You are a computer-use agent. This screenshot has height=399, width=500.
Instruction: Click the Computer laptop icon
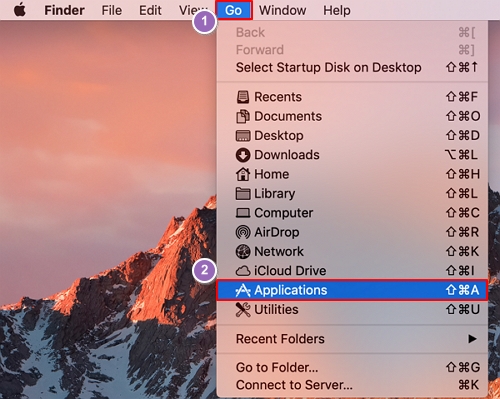tap(243, 213)
